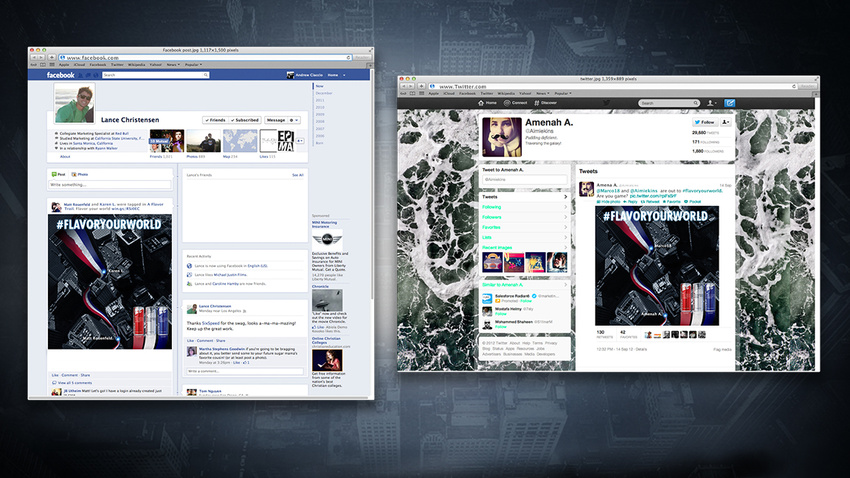Click the Twitter bird logo in the Twitter nav bar
Image resolution: width=850 pixels, height=478 pixels.
607,102
